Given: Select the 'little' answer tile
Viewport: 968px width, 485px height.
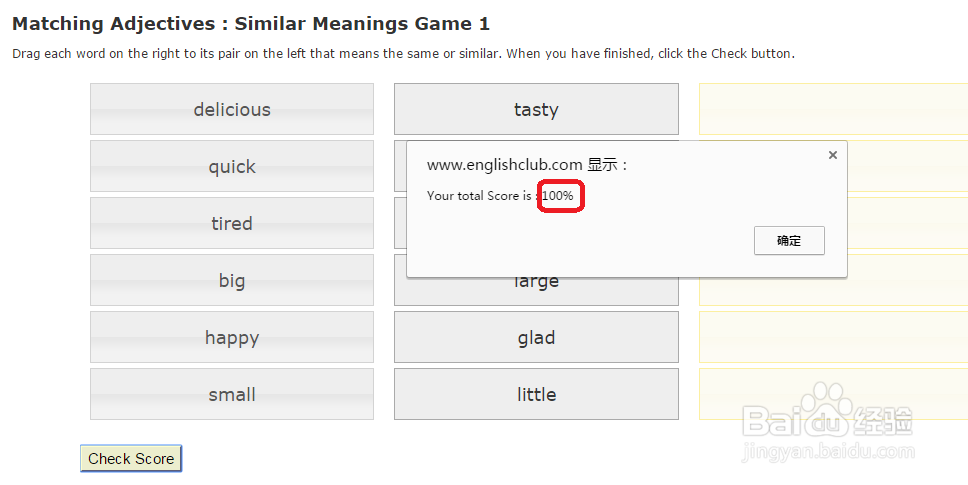Looking at the screenshot, I should tap(536, 394).
